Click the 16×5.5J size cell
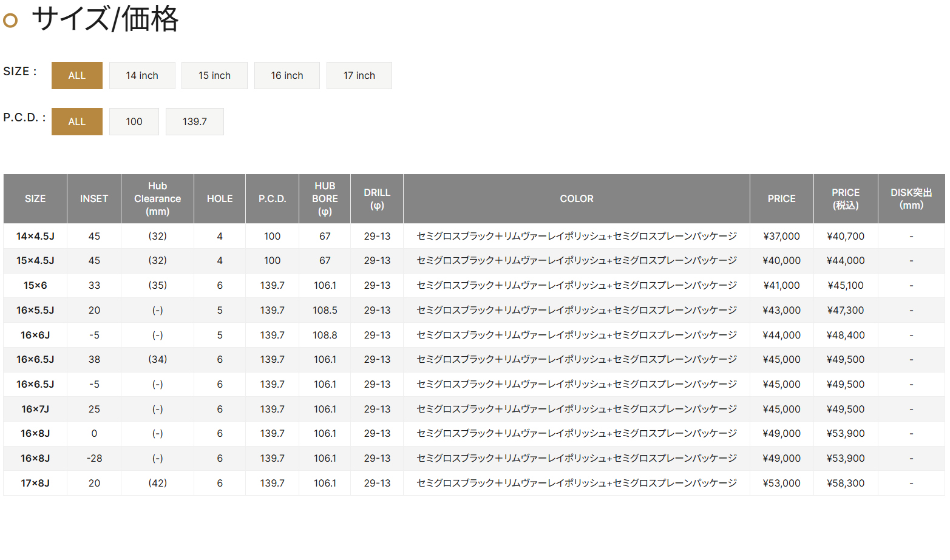The width and height of the screenshot is (950, 560). pos(35,311)
